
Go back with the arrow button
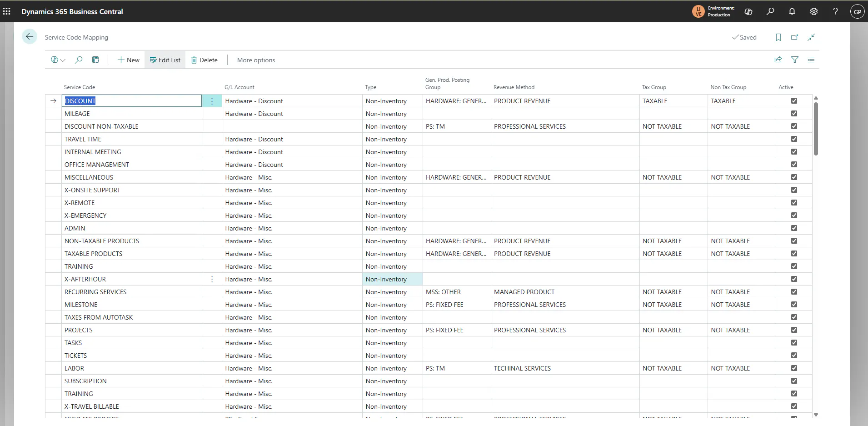click(30, 37)
